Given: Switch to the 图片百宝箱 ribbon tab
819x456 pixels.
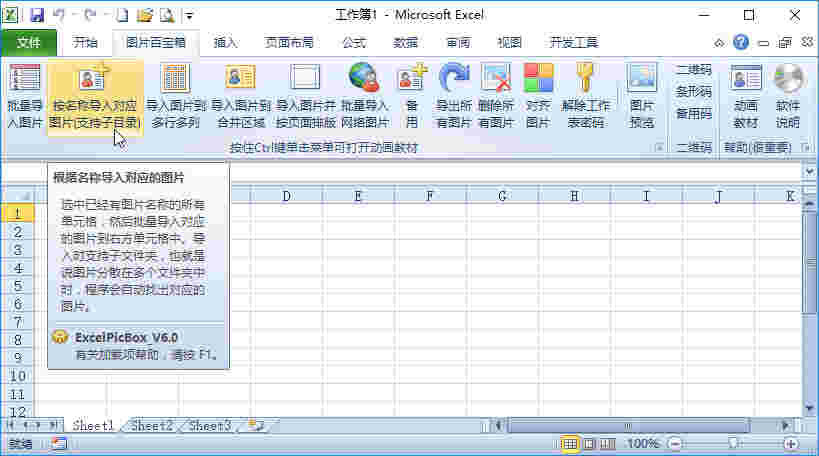Looking at the screenshot, I should (155, 42).
